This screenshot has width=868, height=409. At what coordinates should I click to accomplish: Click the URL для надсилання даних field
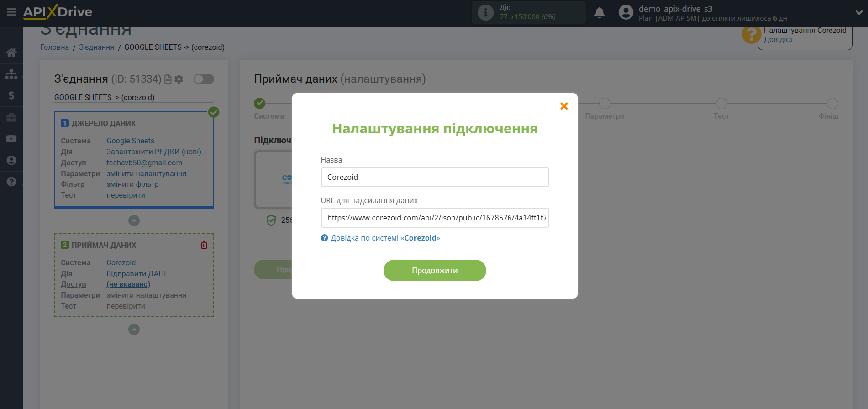click(435, 218)
